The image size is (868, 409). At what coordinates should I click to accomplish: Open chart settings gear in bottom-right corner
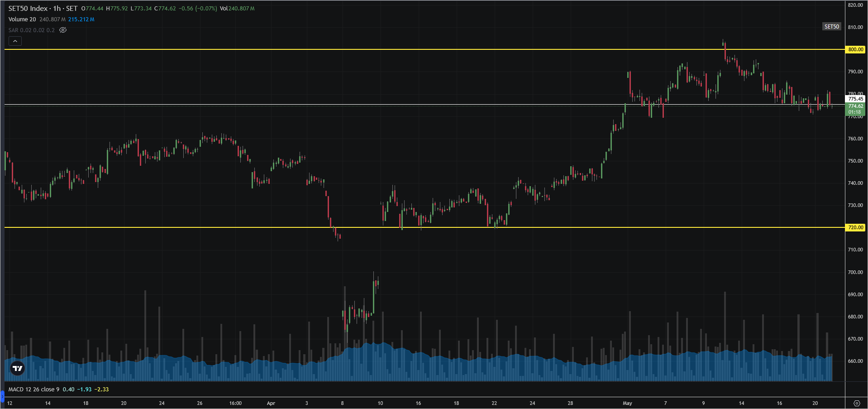(x=856, y=403)
